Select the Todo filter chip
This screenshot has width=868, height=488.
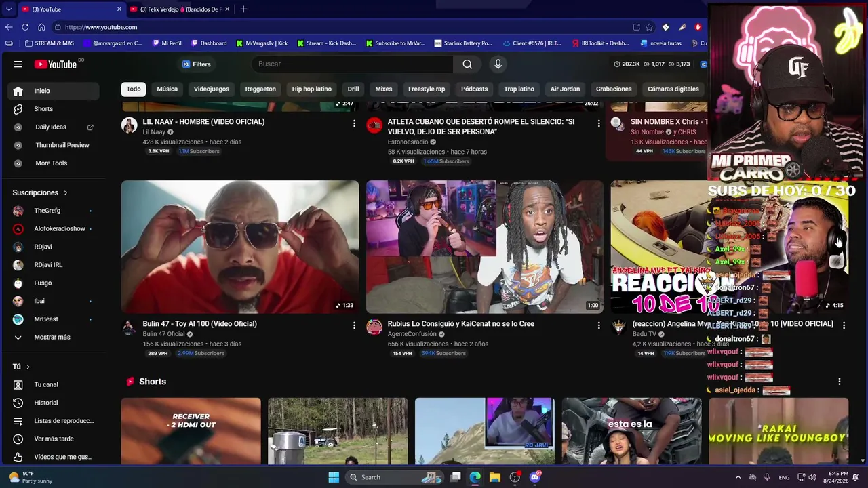click(134, 89)
